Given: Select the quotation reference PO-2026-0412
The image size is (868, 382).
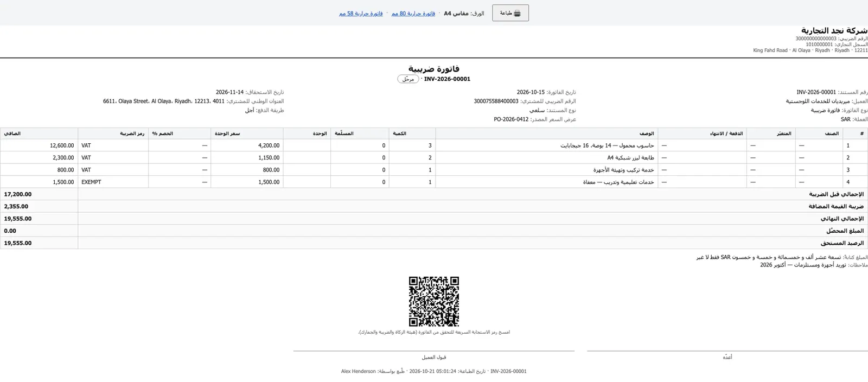Looking at the screenshot, I should pos(511,119).
